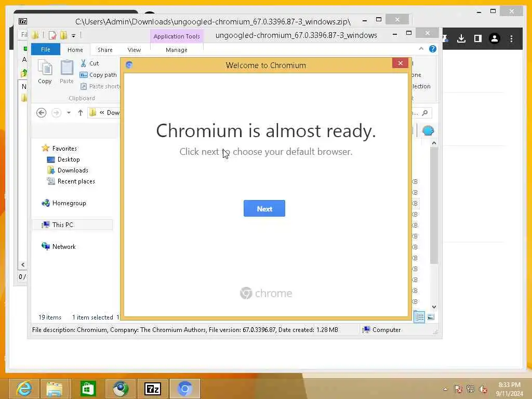Click the search magnifier in Explorer

click(x=425, y=113)
